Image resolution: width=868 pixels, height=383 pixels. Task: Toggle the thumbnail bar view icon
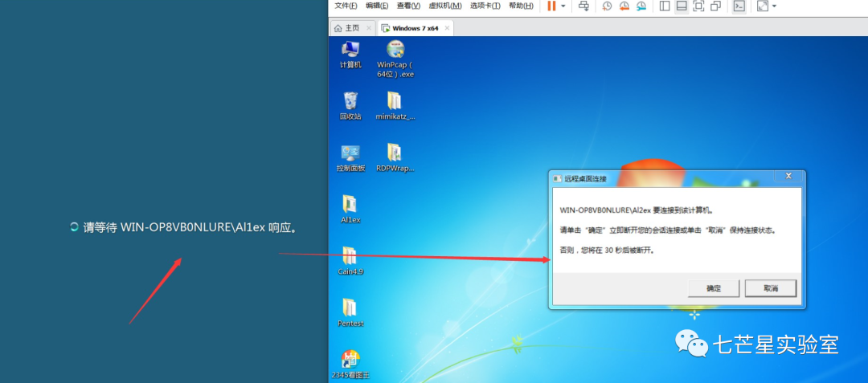pos(682,6)
